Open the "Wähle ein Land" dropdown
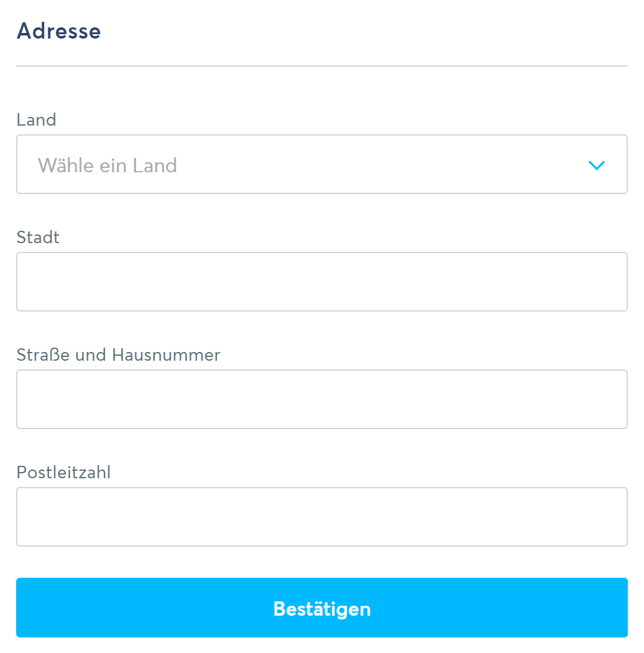This screenshot has width=644, height=653. pyautogui.click(x=321, y=165)
